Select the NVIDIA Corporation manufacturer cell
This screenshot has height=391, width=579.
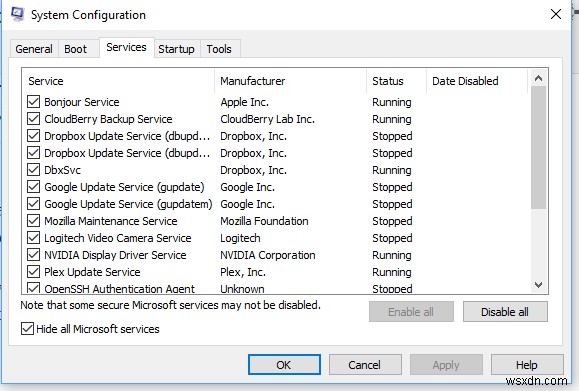[268, 255]
